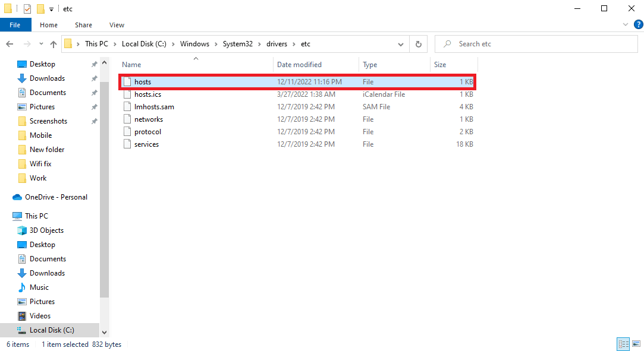Open the Mobile folder in sidebar
The width and height of the screenshot is (644, 351).
tap(40, 135)
